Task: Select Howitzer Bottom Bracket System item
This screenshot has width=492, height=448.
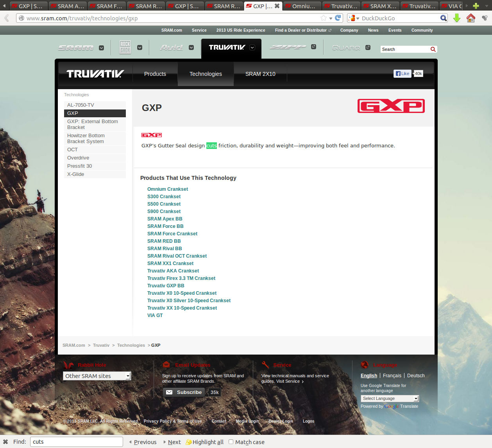Action: [x=95, y=138]
